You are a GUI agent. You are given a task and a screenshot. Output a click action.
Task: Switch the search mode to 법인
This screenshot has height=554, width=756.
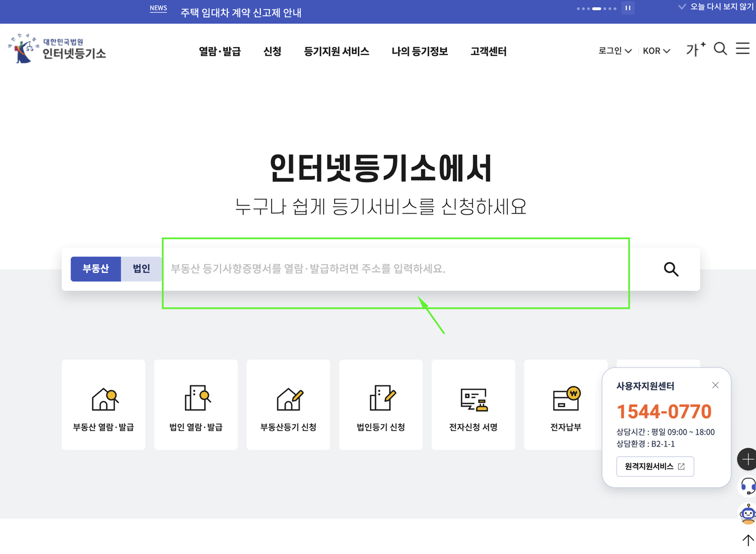pyautogui.click(x=141, y=268)
